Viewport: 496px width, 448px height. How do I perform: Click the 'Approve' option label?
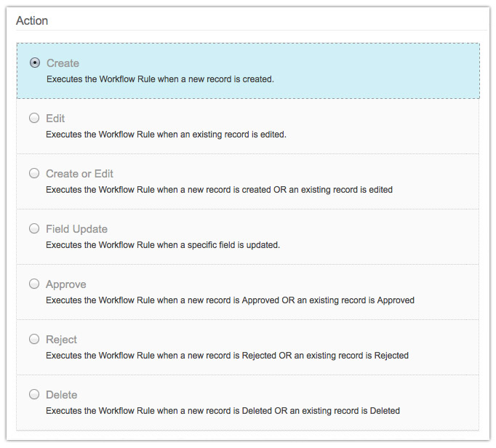65,284
